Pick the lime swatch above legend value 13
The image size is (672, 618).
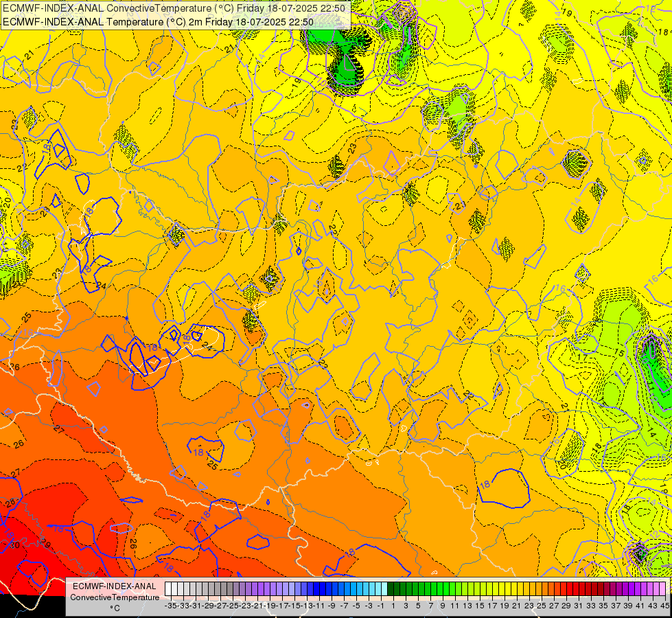point(465,589)
